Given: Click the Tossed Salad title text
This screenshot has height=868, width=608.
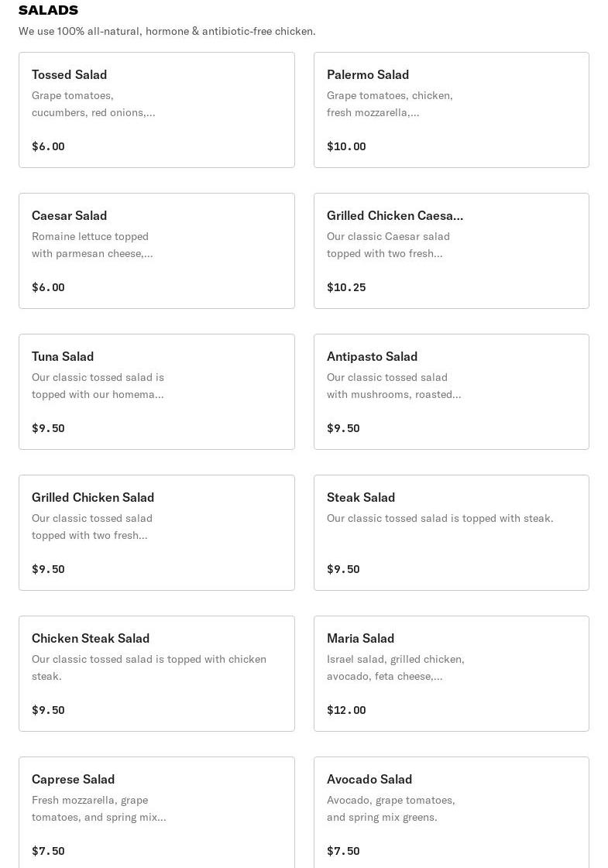Looking at the screenshot, I should coord(70,75).
